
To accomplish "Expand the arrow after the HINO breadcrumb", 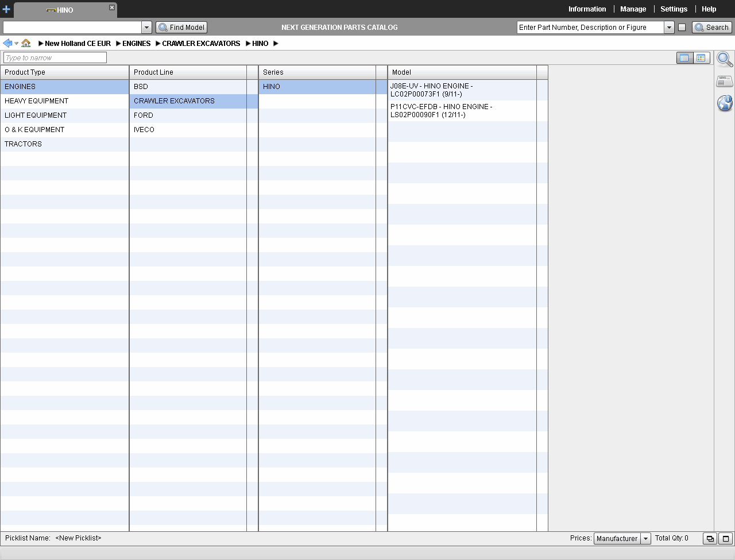I will click(276, 44).
